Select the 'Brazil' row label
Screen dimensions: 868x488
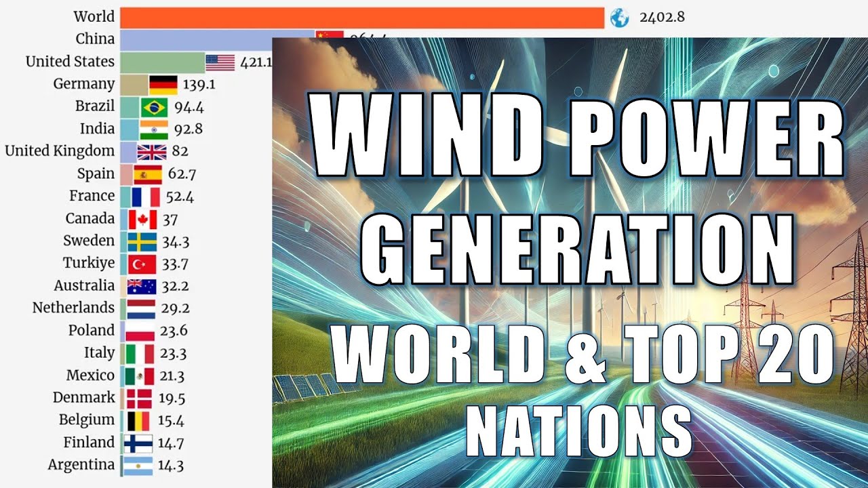point(95,106)
